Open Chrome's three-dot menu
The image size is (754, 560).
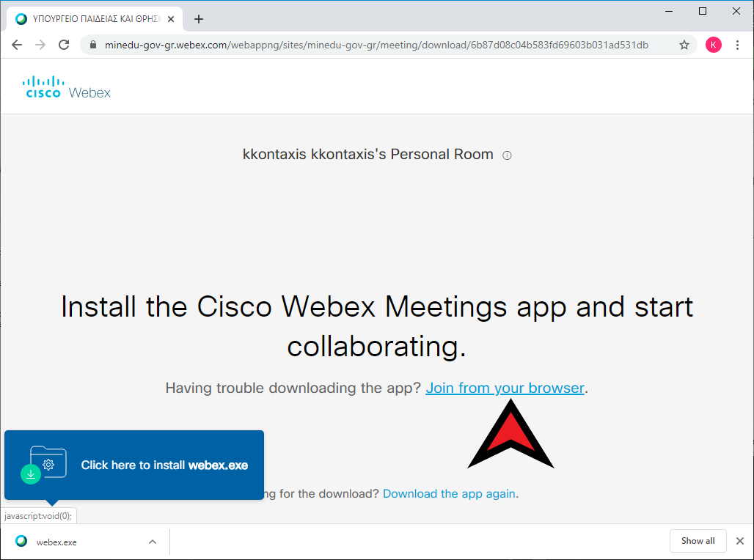point(737,45)
